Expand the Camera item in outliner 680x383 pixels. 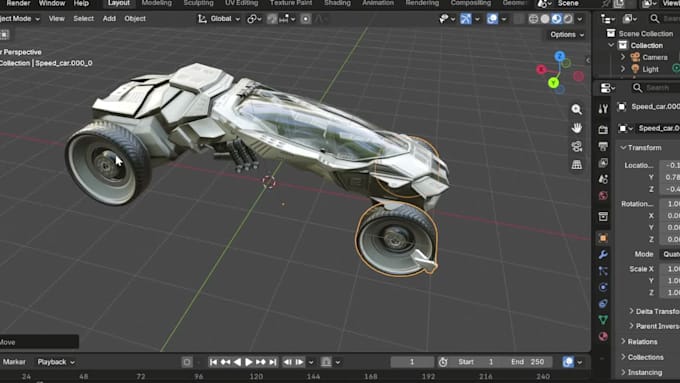click(623, 57)
